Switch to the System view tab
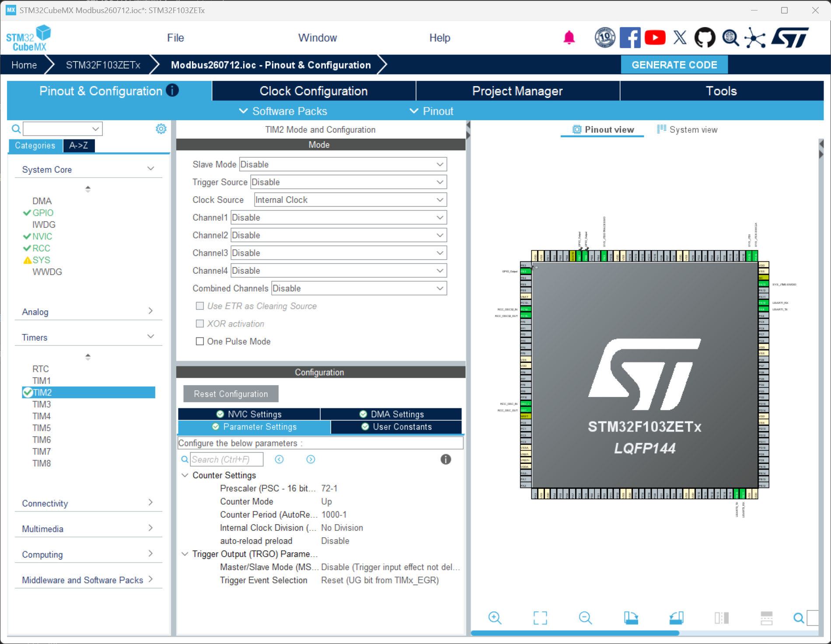 [688, 129]
